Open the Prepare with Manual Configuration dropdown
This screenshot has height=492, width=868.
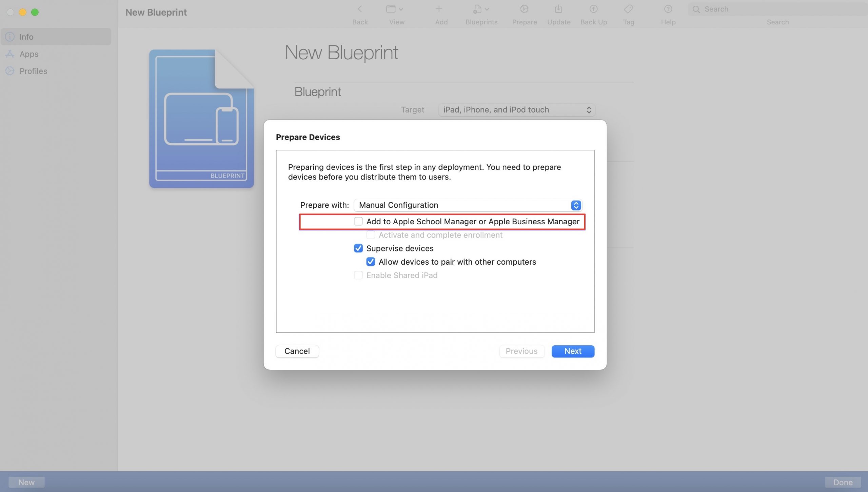[x=468, y=205]
